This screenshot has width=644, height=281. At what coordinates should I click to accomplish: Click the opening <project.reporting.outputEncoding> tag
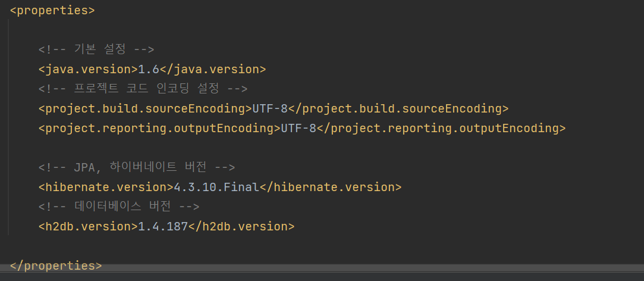[159, 128]
